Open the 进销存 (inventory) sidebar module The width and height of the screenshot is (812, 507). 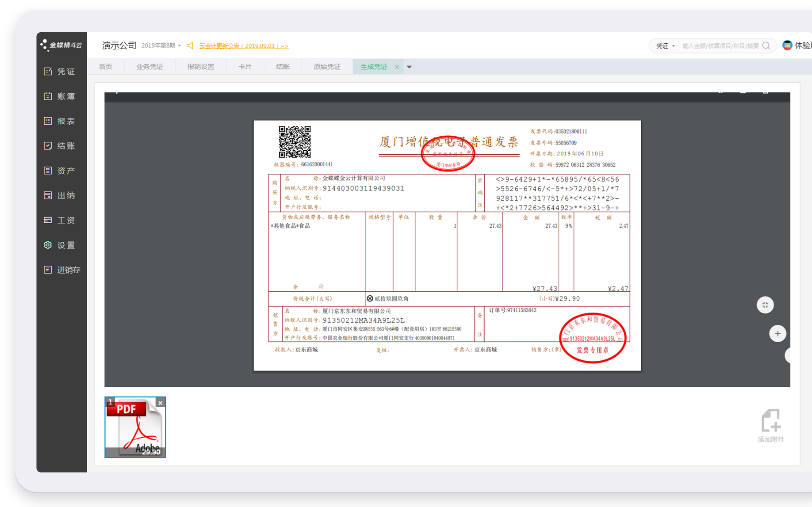coord(61,270)
